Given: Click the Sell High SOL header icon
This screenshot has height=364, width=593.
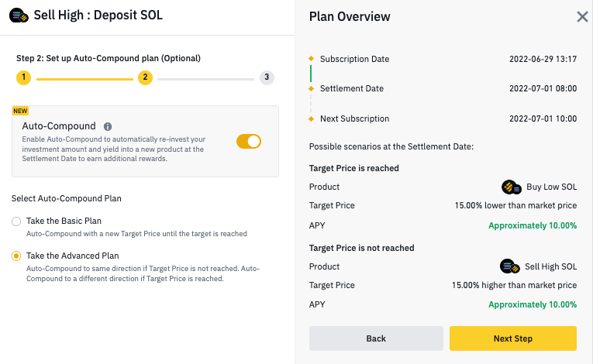Looking at the screenshot, I should click(x=19, y=15).
